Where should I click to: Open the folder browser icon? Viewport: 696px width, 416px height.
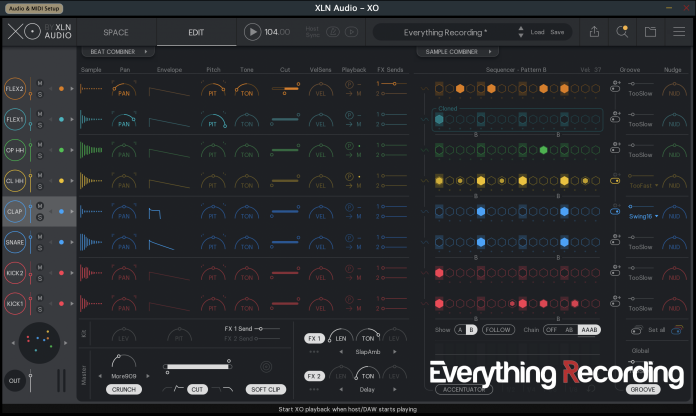pos(650,32)
